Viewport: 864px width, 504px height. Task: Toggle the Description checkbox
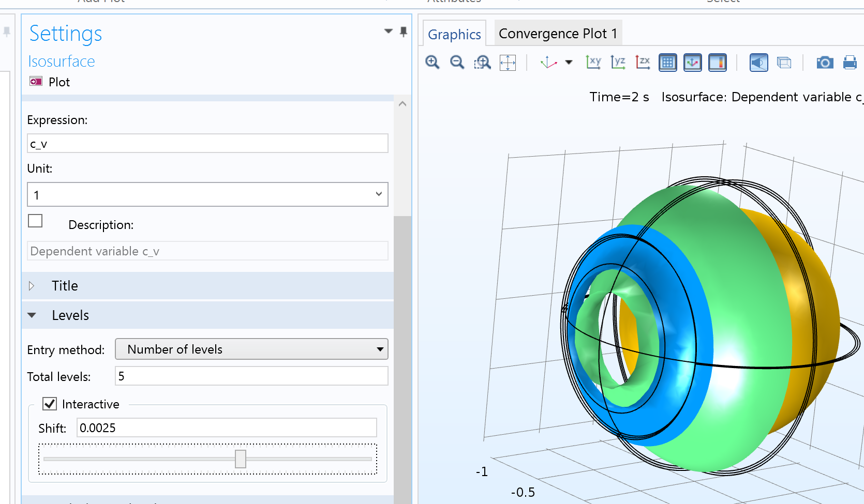tap(35, 221)
